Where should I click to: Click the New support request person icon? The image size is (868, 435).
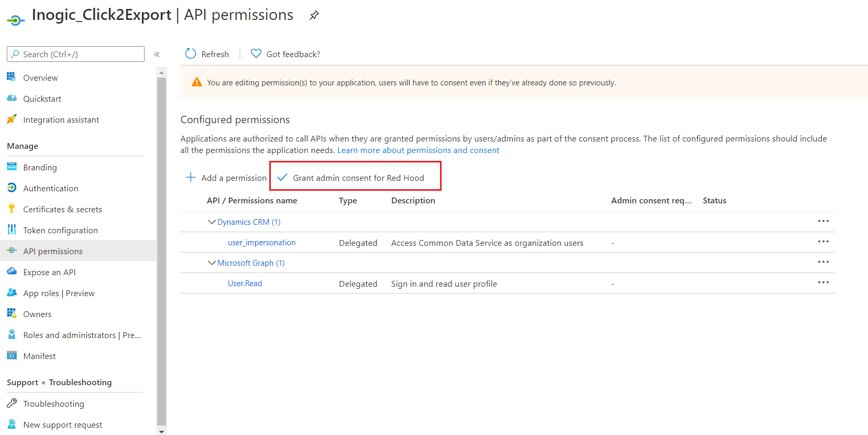coord(12,424)
